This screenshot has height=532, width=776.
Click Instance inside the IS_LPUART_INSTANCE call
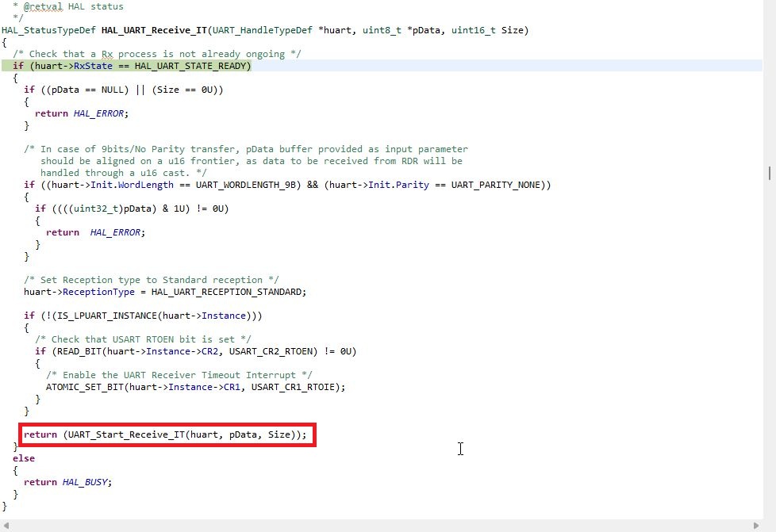tap(223, 316)
